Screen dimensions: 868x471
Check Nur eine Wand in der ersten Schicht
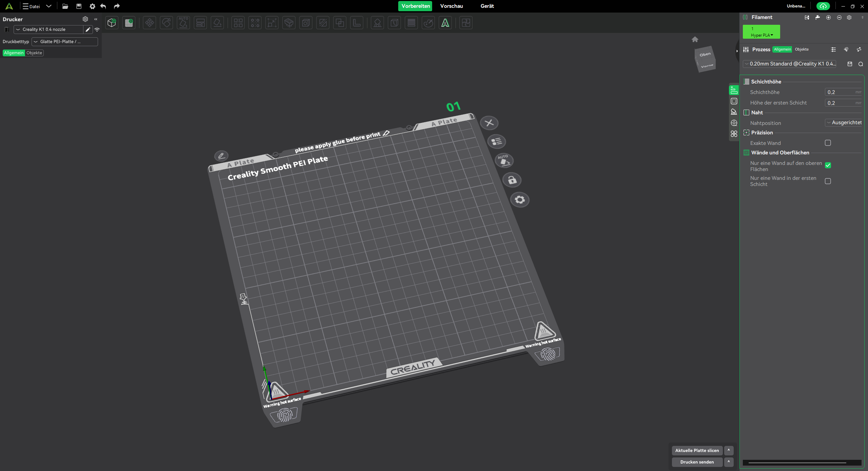click(x=828, y=181)
